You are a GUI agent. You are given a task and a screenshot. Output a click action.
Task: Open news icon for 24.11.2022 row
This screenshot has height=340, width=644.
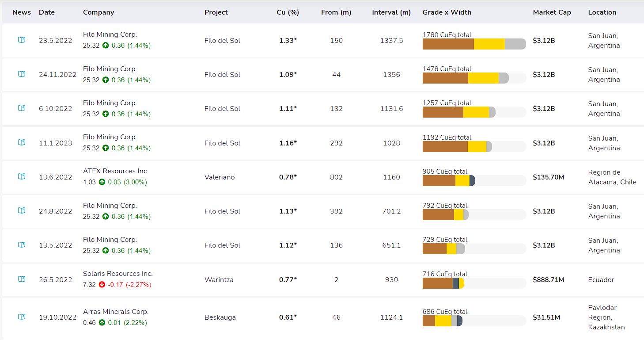[22, 74]
